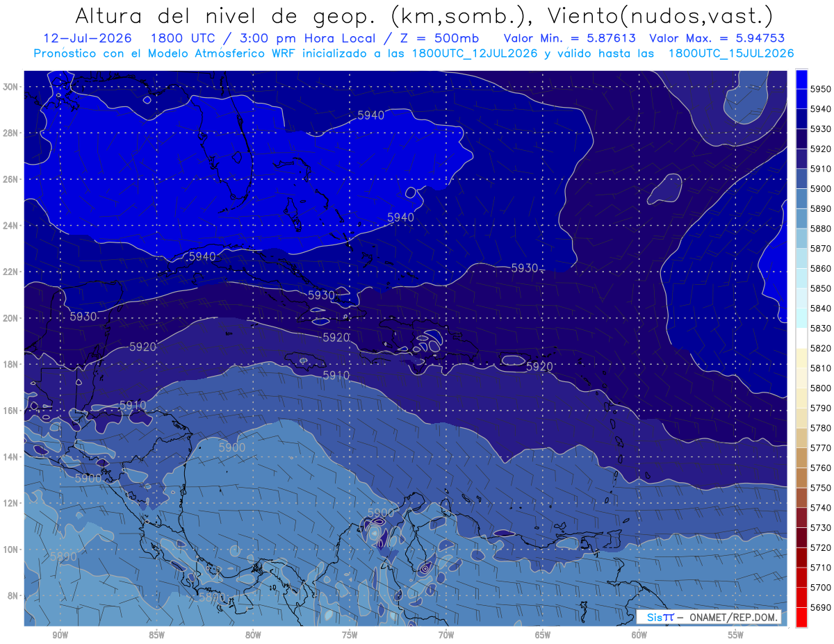Screen dimensions: 834x644
Task: Click the '14N' latitude axis label
Action: click(10, 457)
